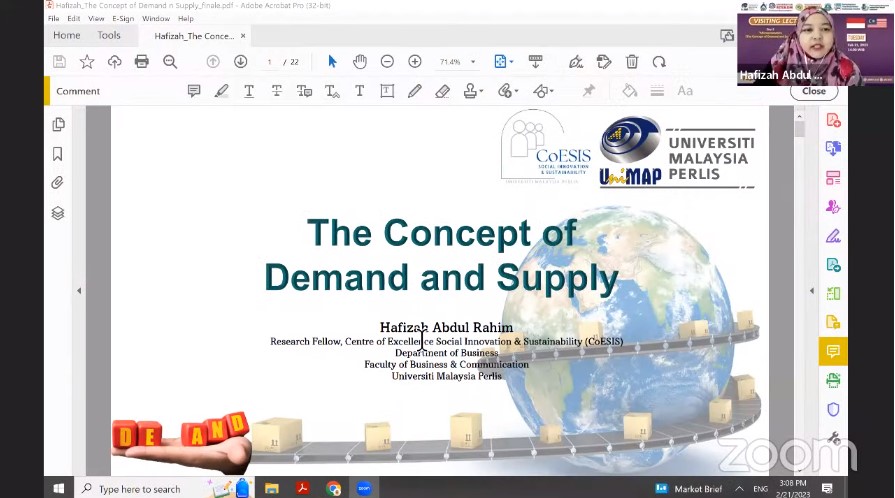Open the Edit menu
895x498 pixels.
(74, 18)
